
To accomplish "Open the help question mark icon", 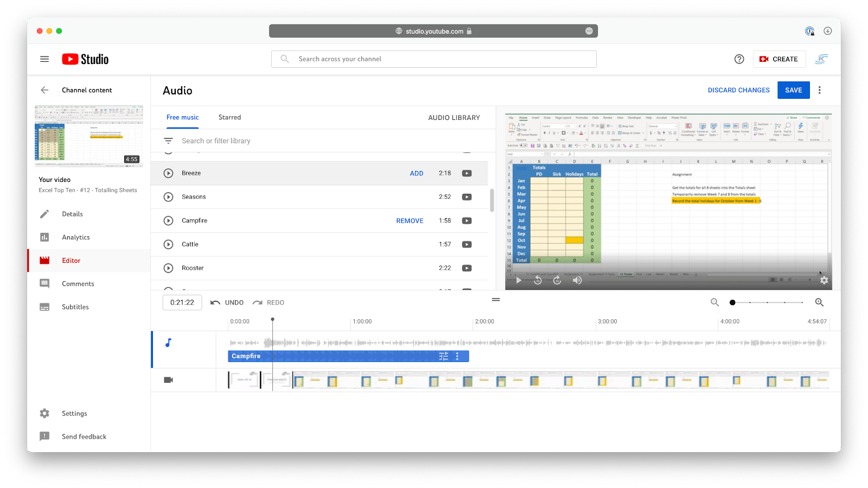I will pos(739,59).
